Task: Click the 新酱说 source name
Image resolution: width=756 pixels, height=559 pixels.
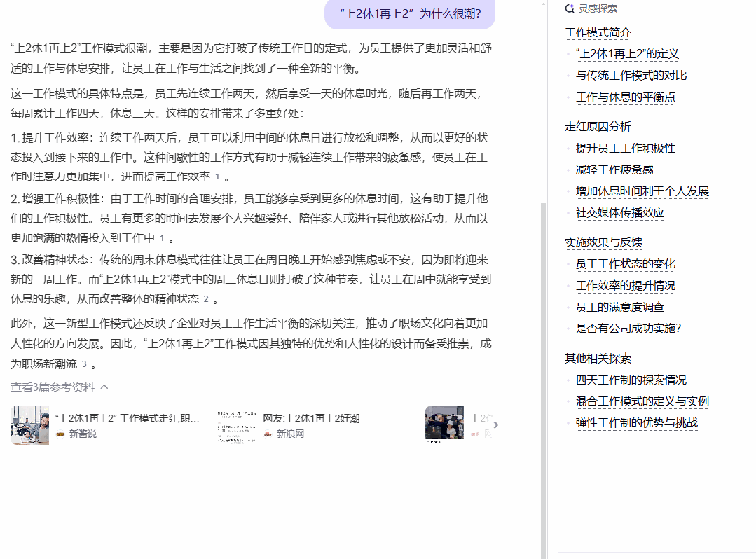Action: click(x=83, y=434)
